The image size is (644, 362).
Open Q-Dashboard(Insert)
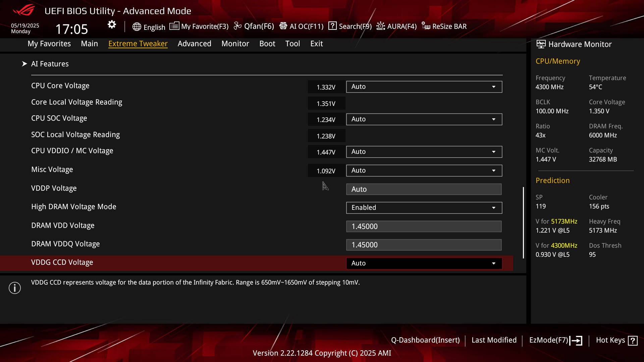425,340
